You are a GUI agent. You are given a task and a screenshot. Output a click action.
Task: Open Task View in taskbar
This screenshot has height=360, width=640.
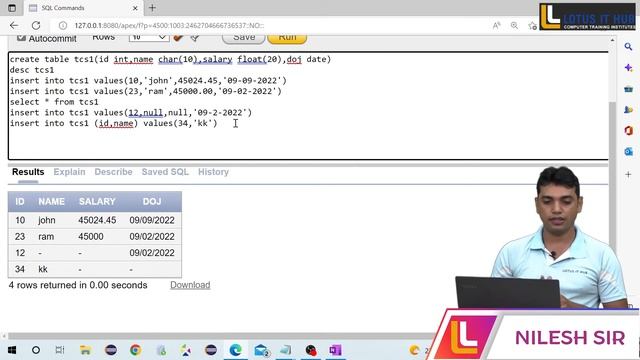coord(60,350)
